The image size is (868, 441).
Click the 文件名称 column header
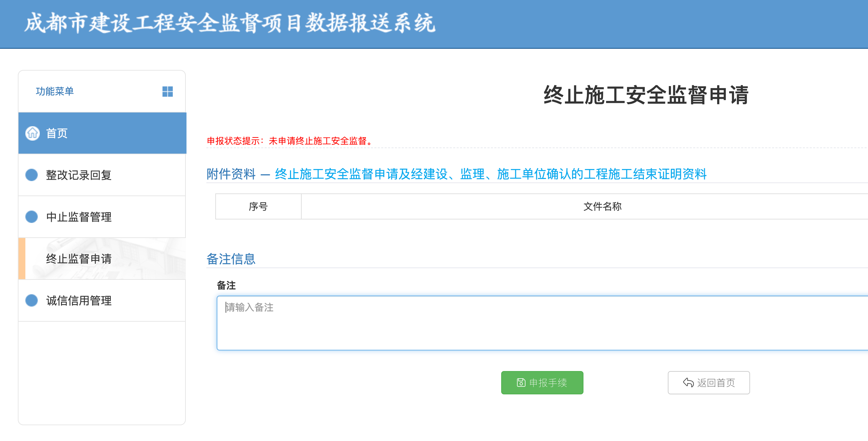coord(602,206)
